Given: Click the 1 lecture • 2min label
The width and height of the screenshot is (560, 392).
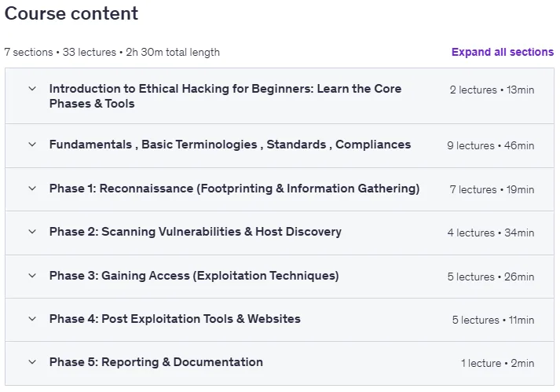Looking at the screenshot, I should 498,363.
